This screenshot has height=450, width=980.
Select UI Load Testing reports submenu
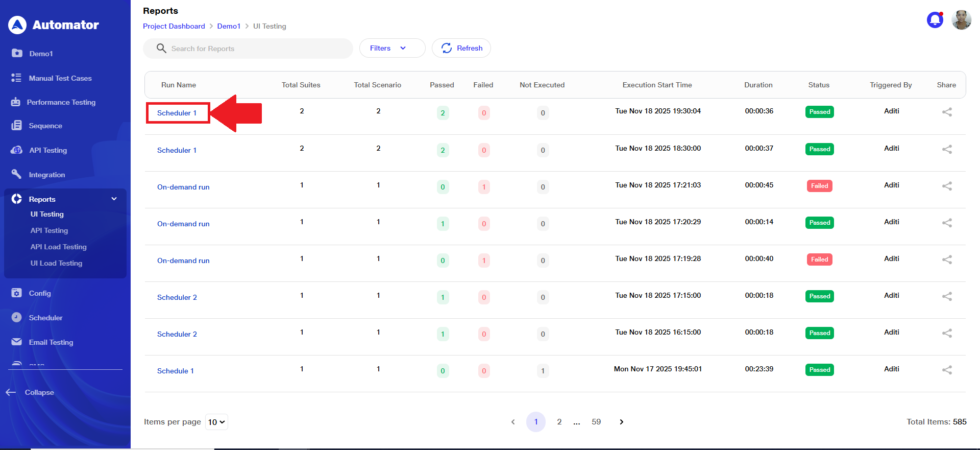coord(56,263)
